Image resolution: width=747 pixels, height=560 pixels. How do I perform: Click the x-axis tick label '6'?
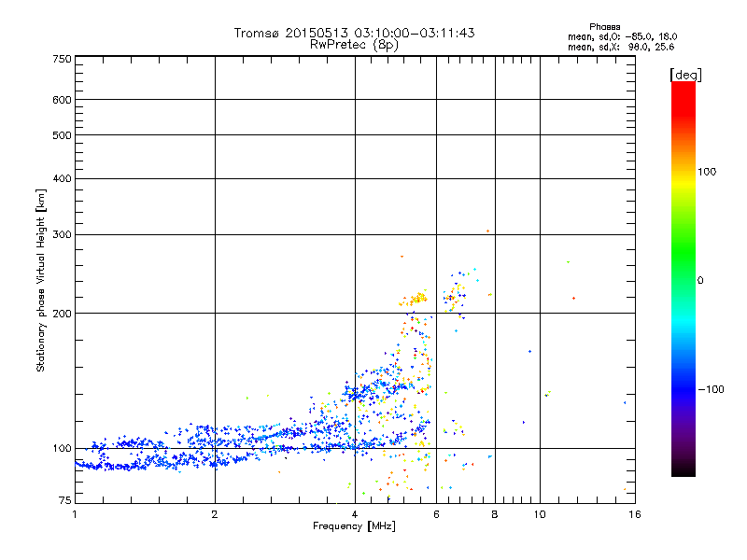[436, 514]
